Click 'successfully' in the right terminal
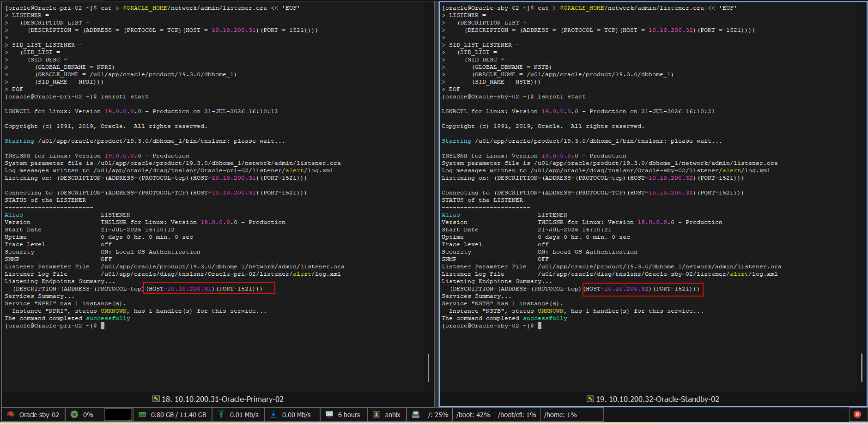This screenshot has width=868, height=424. [545, 318]
